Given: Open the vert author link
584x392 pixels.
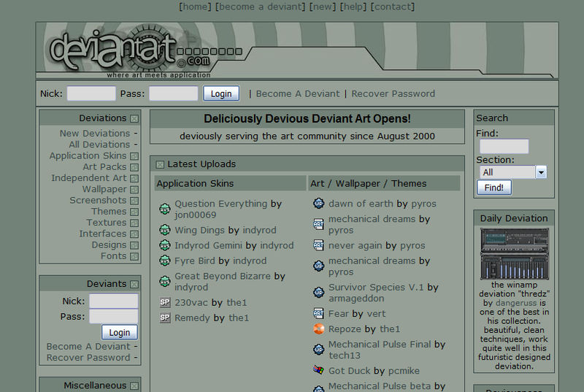Looking at the screenshot, I should click(x=376, y=314).
